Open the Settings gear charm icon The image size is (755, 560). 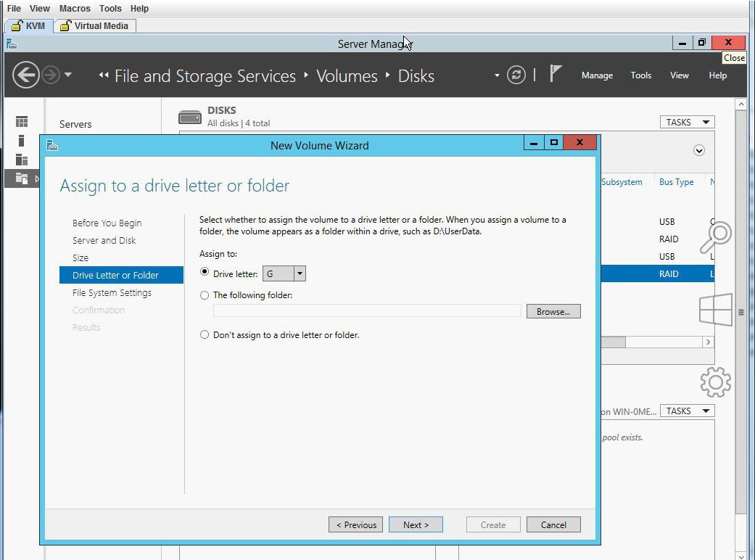point(716,382)
